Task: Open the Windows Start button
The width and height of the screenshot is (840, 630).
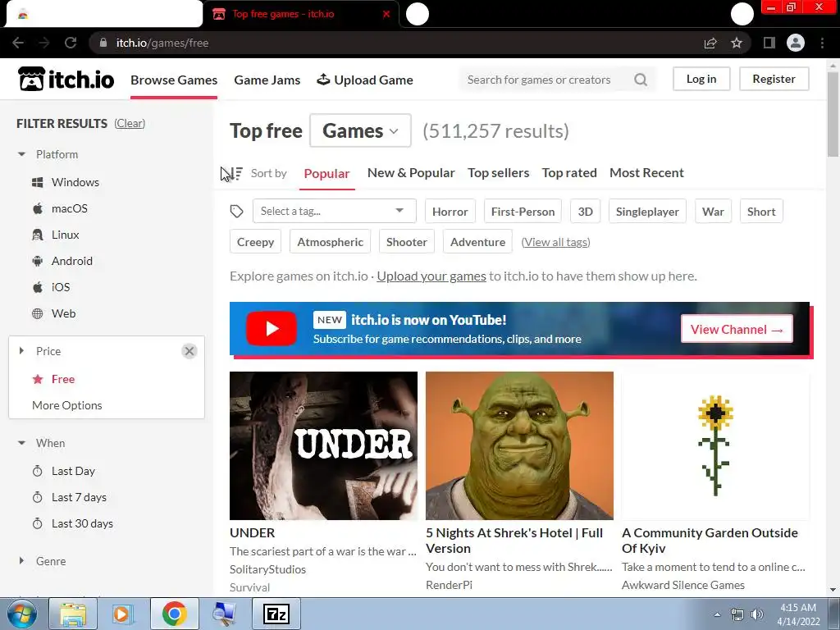Action: 21,614
